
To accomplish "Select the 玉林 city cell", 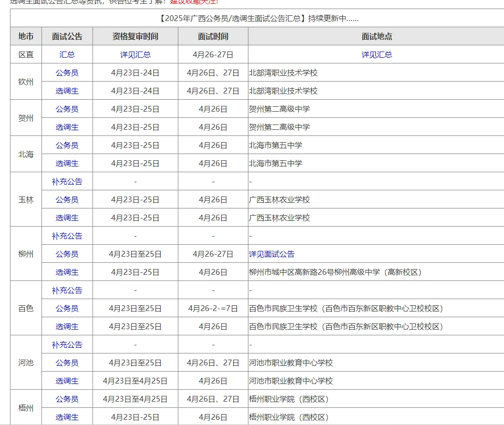I will [26, 200].
